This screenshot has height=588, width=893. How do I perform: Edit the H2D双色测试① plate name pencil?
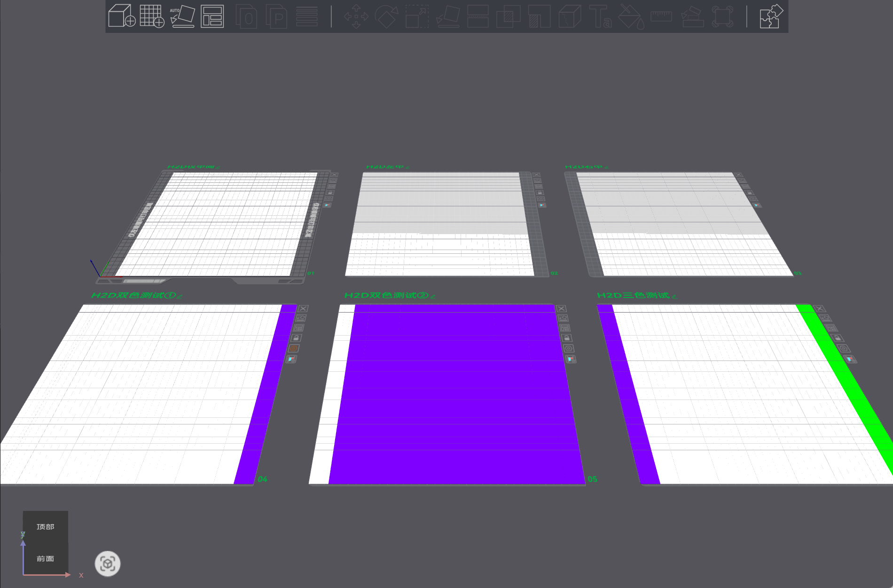coord(180,296)
